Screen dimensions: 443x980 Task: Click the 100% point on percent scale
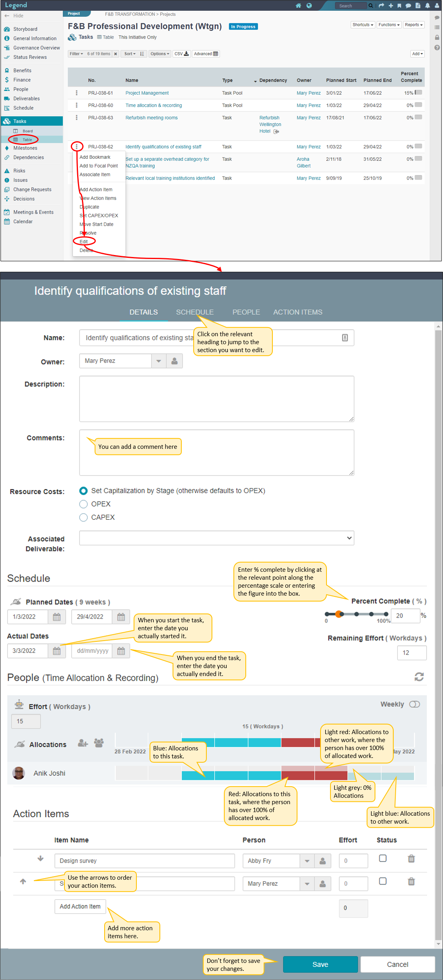[x=386, y=614]
